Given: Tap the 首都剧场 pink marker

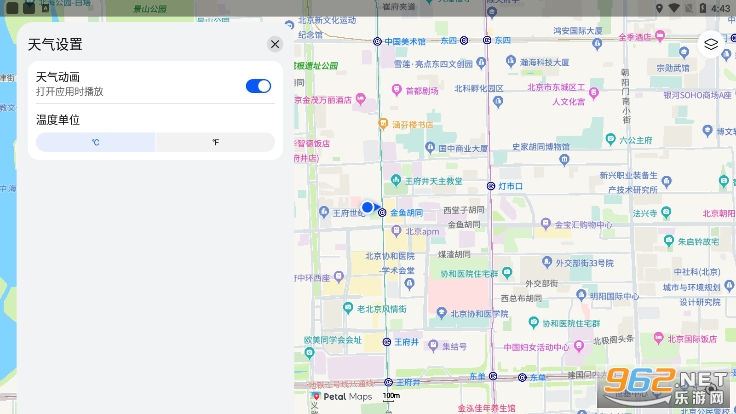Looking at the screenshot, I should point(397,89).
